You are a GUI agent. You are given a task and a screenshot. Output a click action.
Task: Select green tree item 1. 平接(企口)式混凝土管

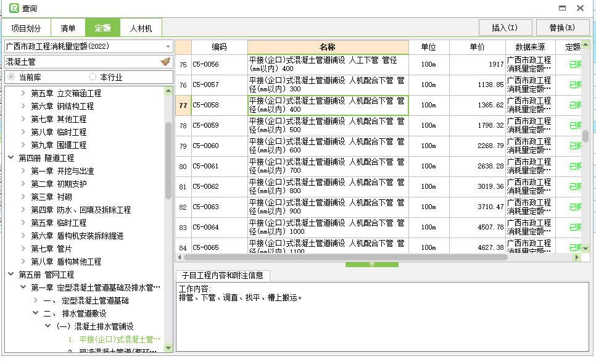coord(114,339)
